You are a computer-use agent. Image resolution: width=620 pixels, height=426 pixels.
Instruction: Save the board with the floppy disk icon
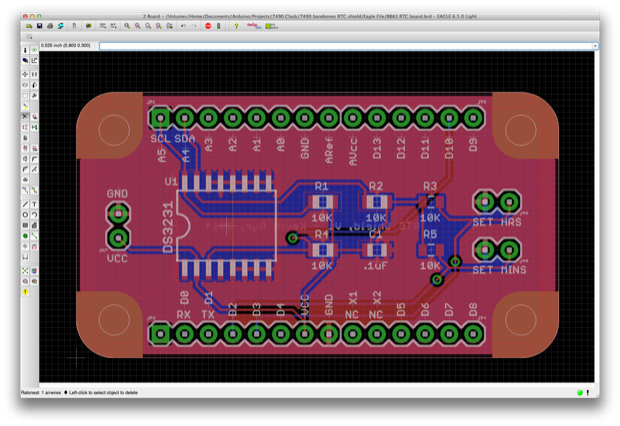40,26
